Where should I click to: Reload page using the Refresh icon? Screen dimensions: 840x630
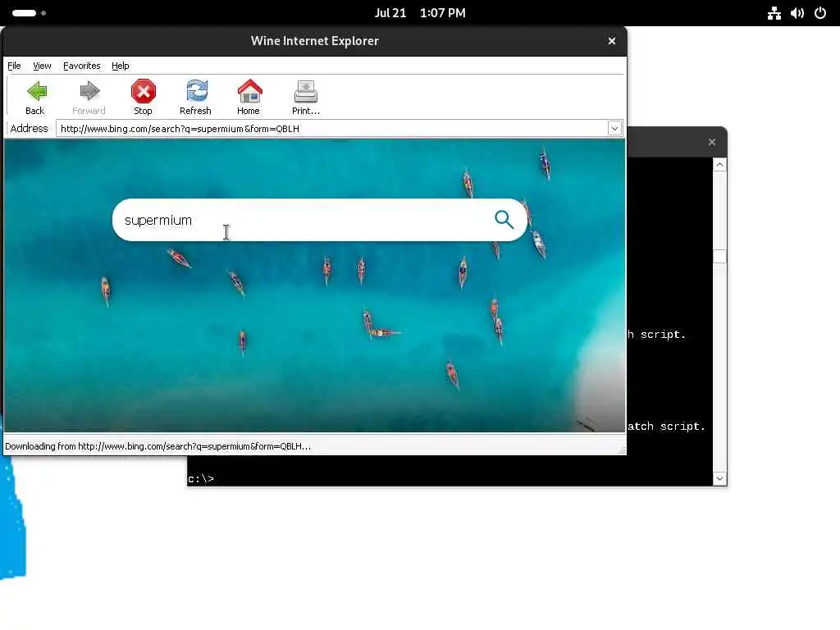pyautogui.click(x=195, y=98)
